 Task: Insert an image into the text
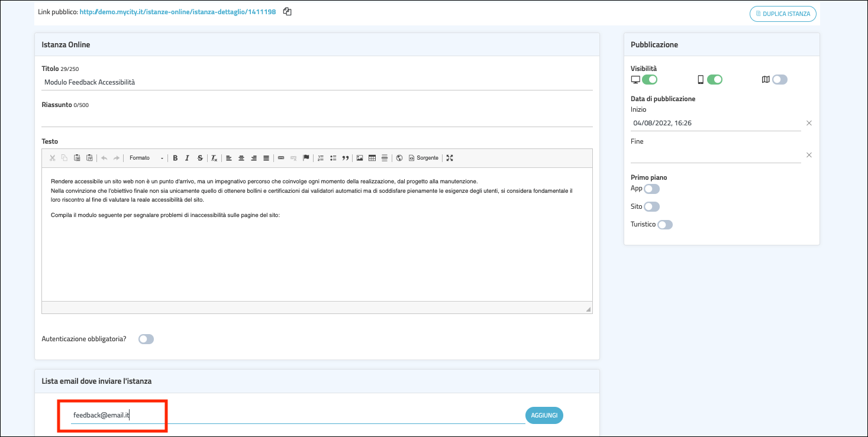coord(359,158)
